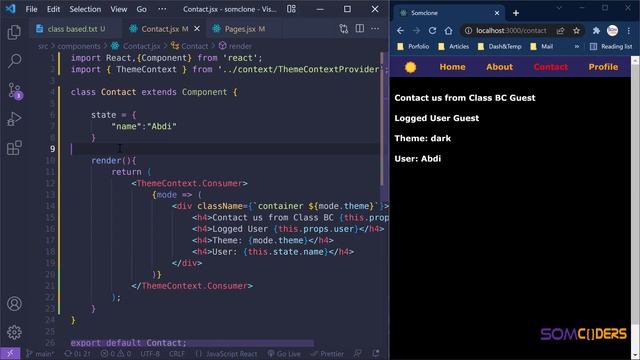Click the Contact nav link
The width and height of the screenshot is (640, 360).
pyautogui.click(x=551, y=67)
